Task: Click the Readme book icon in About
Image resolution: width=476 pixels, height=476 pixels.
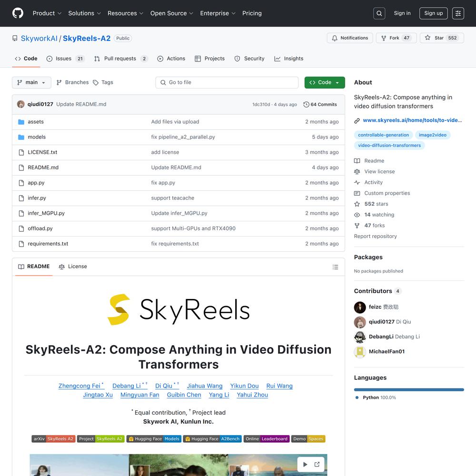Action: point(357,161)
